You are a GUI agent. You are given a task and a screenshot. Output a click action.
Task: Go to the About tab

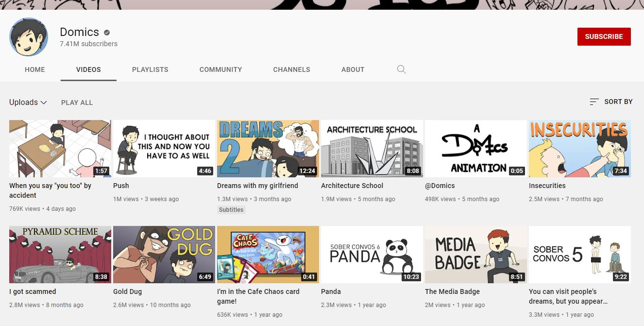pyautogui.click(x=353, y=69)
